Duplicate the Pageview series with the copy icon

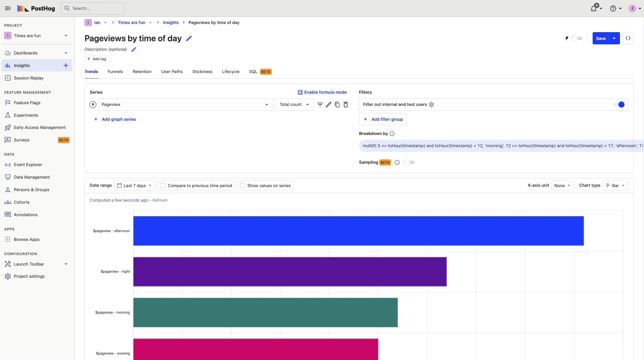pyautogui.click(x=337, y=105)
